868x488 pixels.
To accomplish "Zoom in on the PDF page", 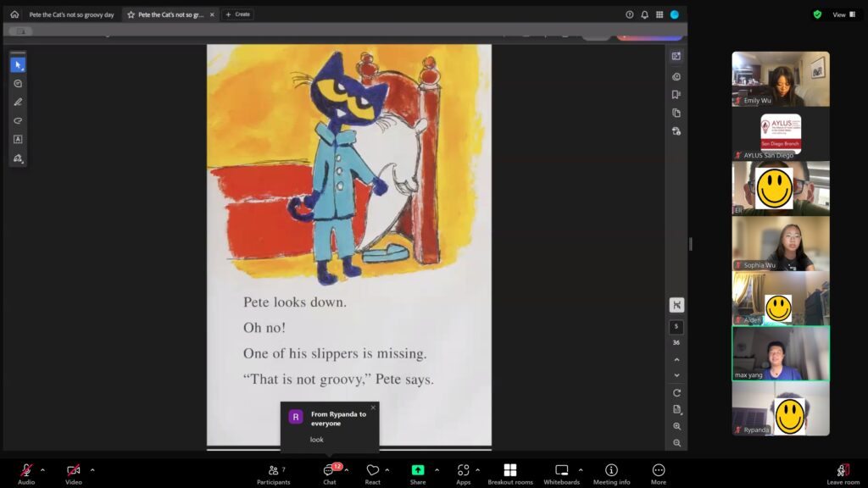I will [676, 427].
